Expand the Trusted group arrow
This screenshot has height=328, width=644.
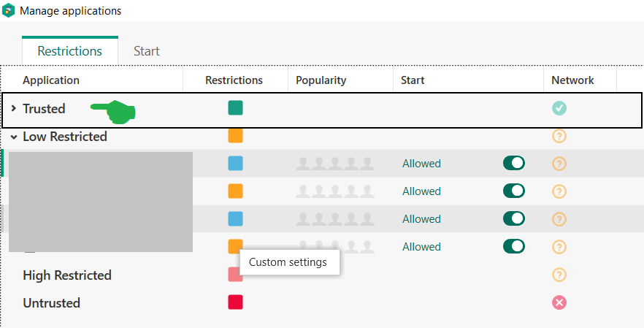coord(13,109)
